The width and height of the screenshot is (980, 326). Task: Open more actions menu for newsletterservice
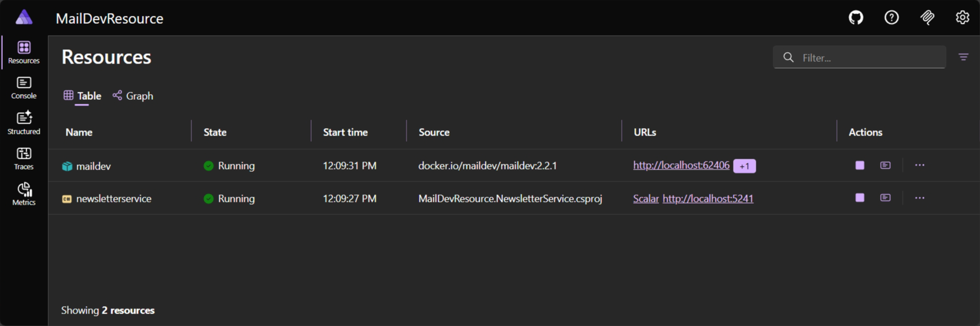click(x=920, y=198)
